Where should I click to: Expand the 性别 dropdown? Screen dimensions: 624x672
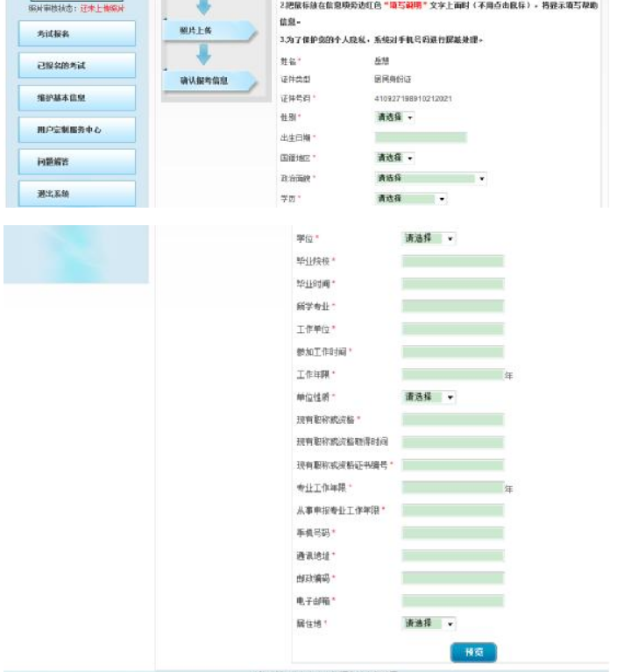394,117
